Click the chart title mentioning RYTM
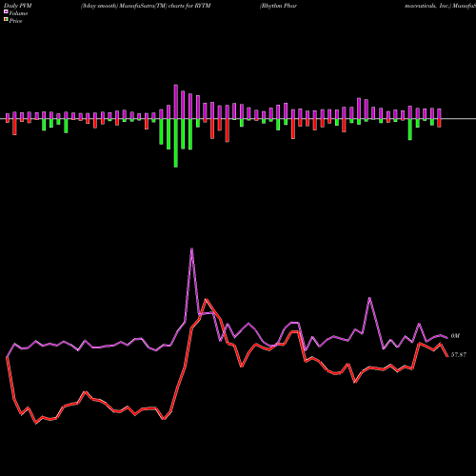This screenshot has height=476, width=476. tap(146, 6)
